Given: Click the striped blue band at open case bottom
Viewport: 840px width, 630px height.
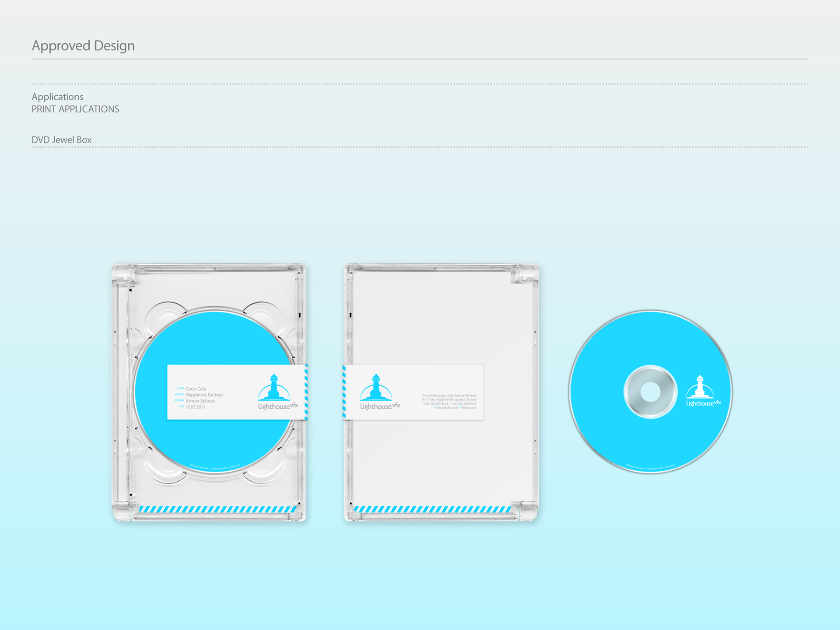Looking at the screenshot, I should click(218, 509).
